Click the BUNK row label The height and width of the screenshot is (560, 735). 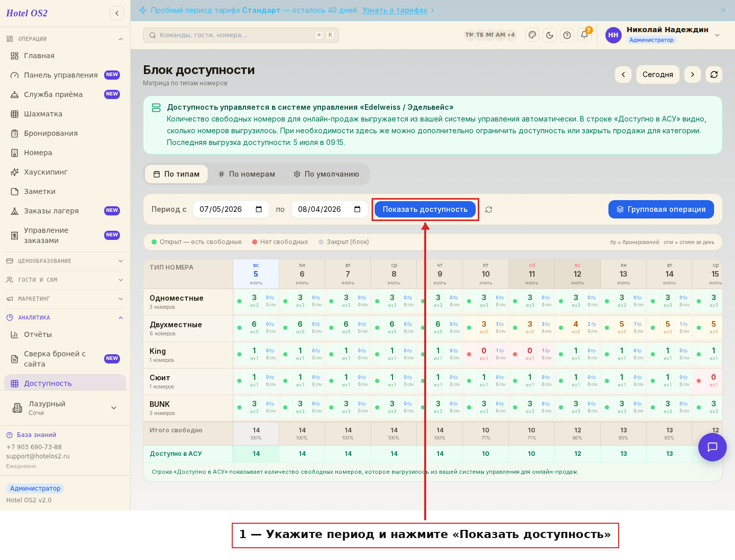click(x=160, y=404)
